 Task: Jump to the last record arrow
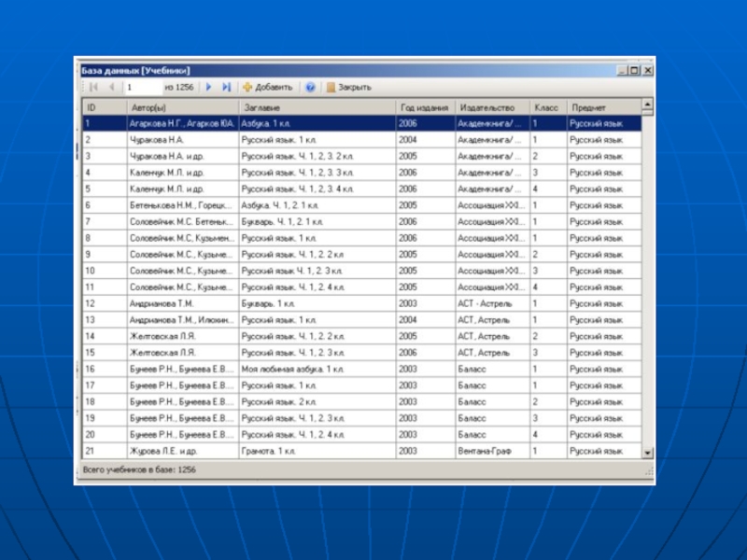tap(227, 87)
